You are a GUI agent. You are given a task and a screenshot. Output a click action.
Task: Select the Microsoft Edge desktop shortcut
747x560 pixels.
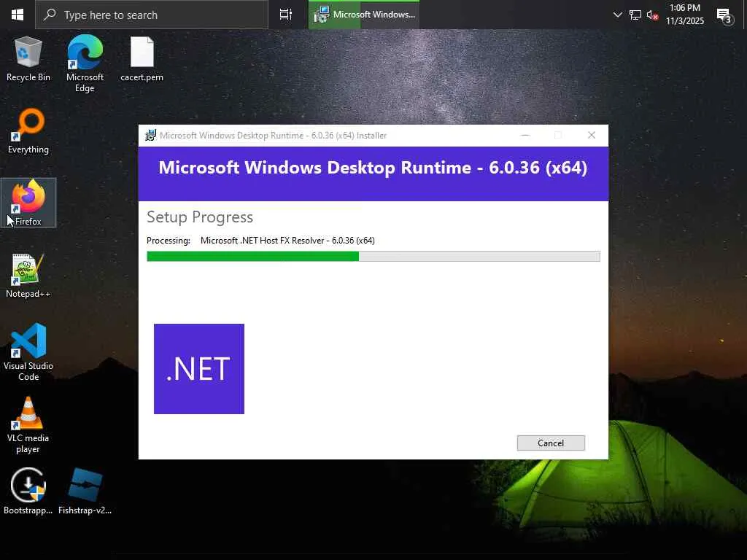85,63
